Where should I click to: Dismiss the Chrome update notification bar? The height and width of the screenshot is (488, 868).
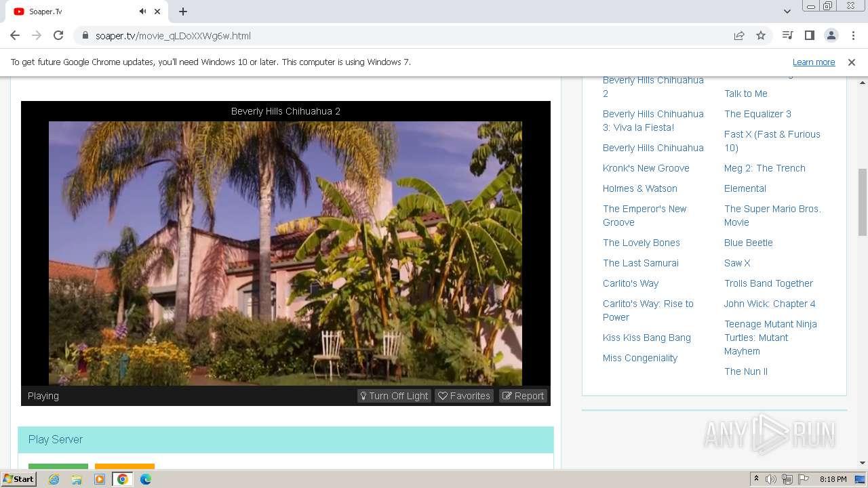click(x=852, y=62)
